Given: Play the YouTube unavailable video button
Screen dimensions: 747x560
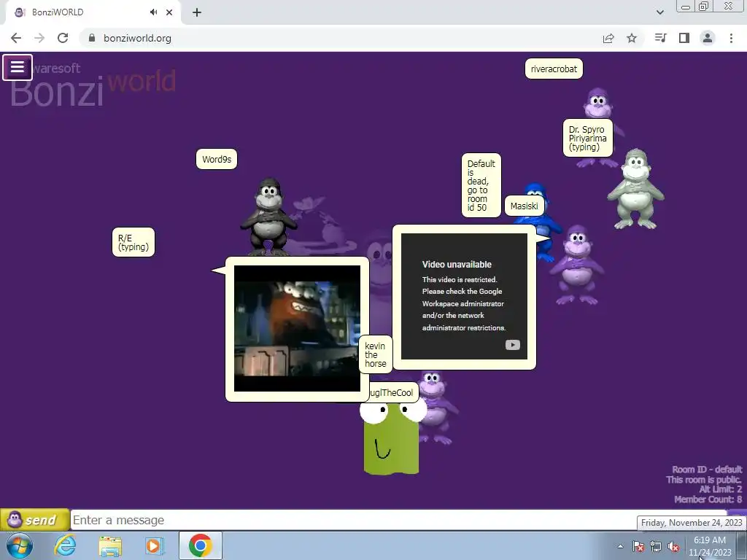Looking at the screenshot, I should 513,345.
